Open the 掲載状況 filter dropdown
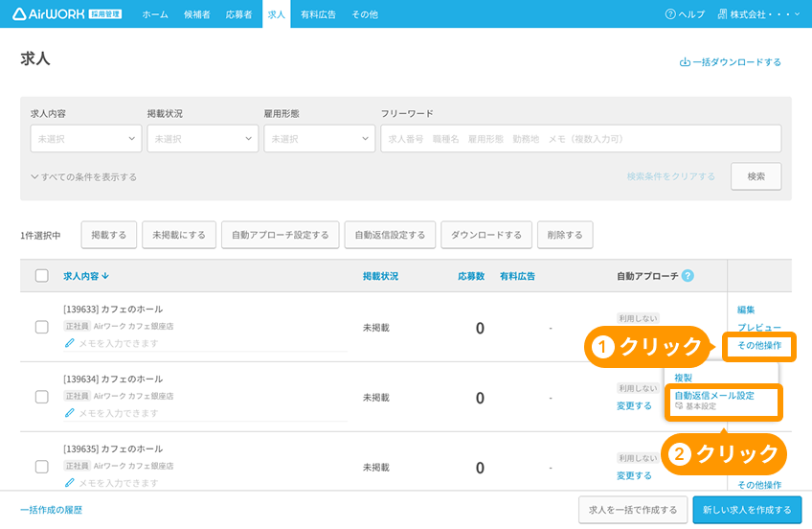812x529 pixels. (x=202, y=138)
